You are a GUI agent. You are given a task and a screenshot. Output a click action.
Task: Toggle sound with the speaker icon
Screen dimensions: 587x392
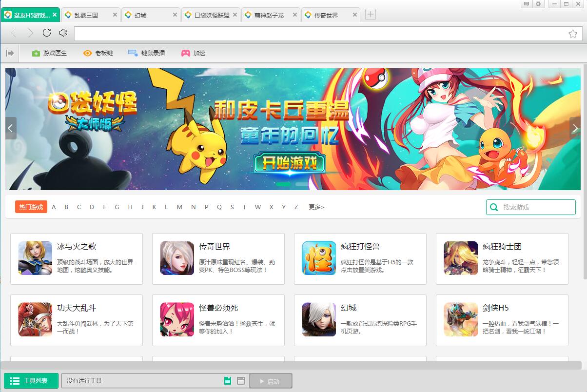coord(63,33)
